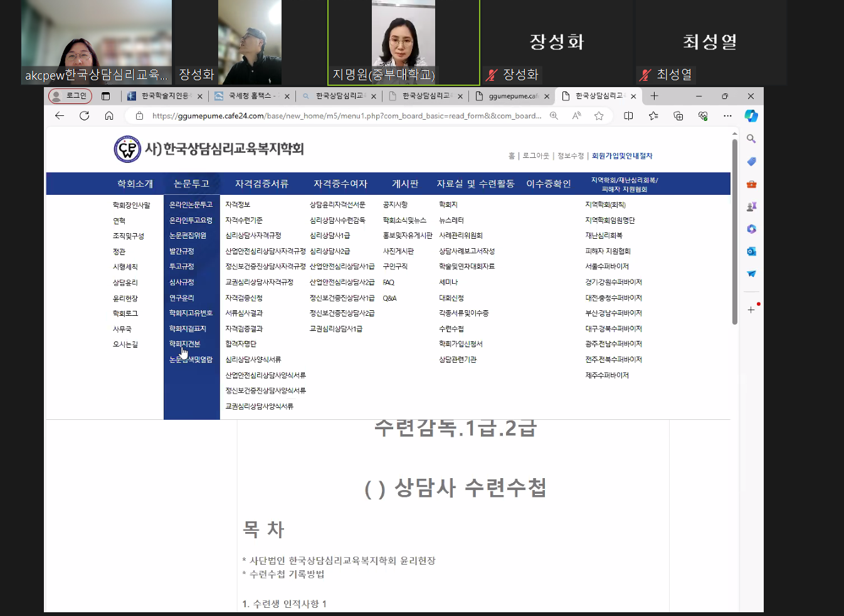844x616 pixels.
Task: Open the 자격검증서류 main menu
Action: [261, 184]
